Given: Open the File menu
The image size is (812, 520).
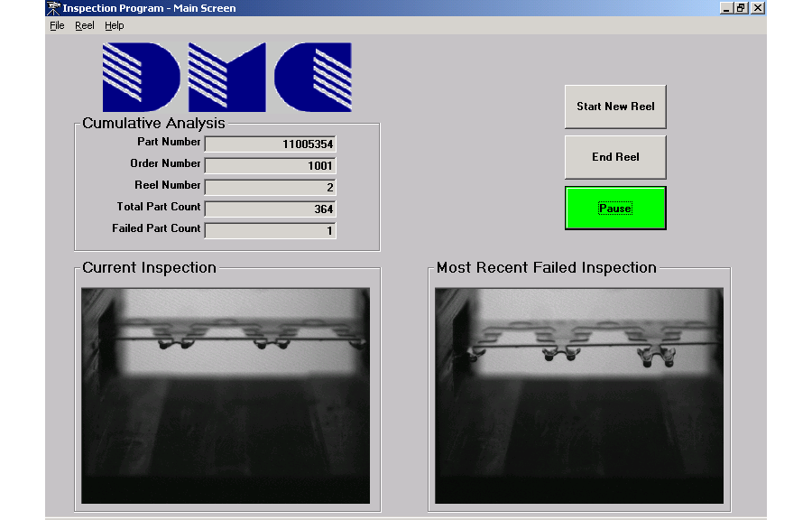Looking at the screenshot, I should click(x=57, y=25).
